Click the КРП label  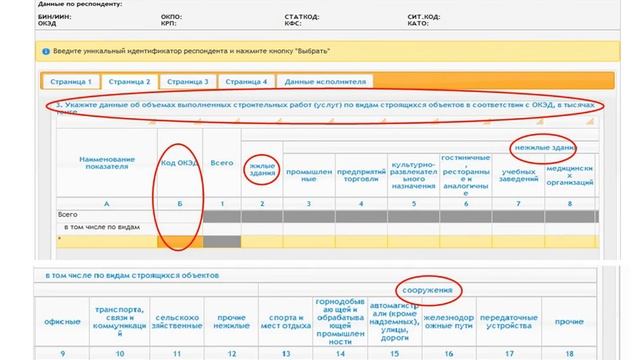pos(169,23)
